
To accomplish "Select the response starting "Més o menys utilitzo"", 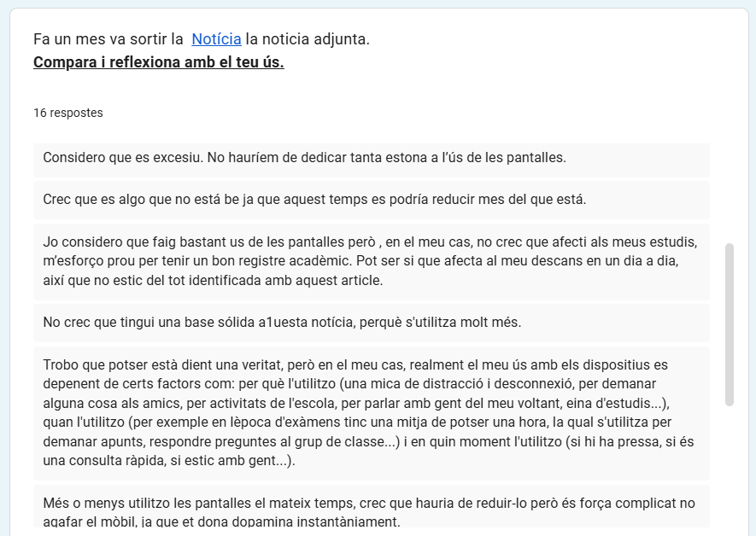I will [372, 506].
